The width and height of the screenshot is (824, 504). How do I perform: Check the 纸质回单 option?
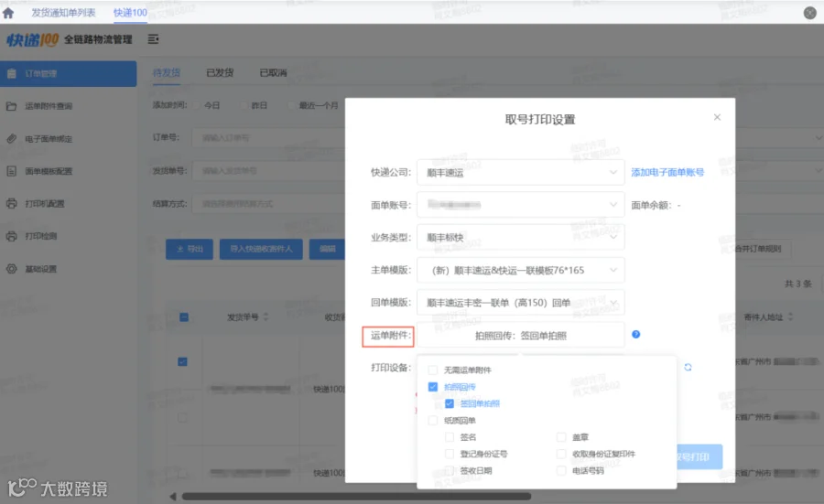[432, 421]
